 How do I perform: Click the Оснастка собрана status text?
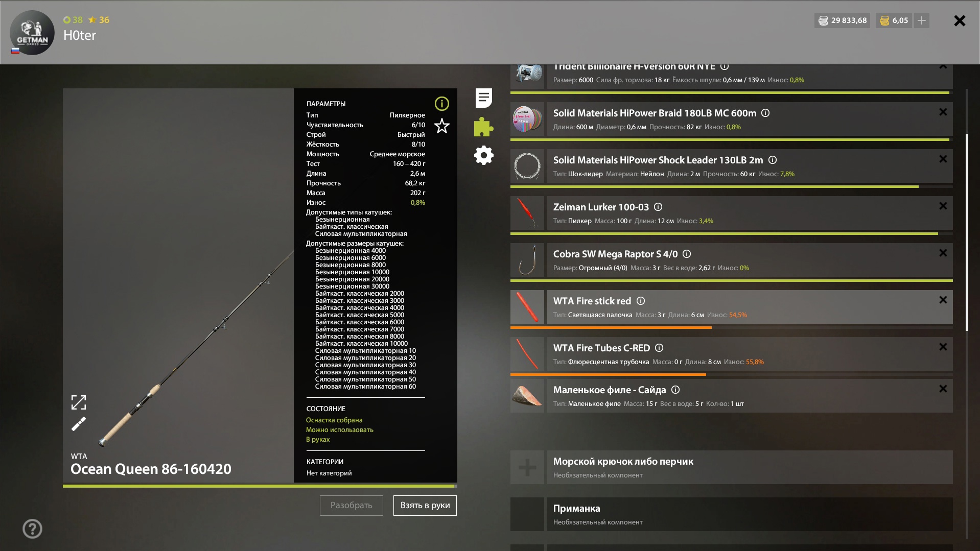pos(334,420)
